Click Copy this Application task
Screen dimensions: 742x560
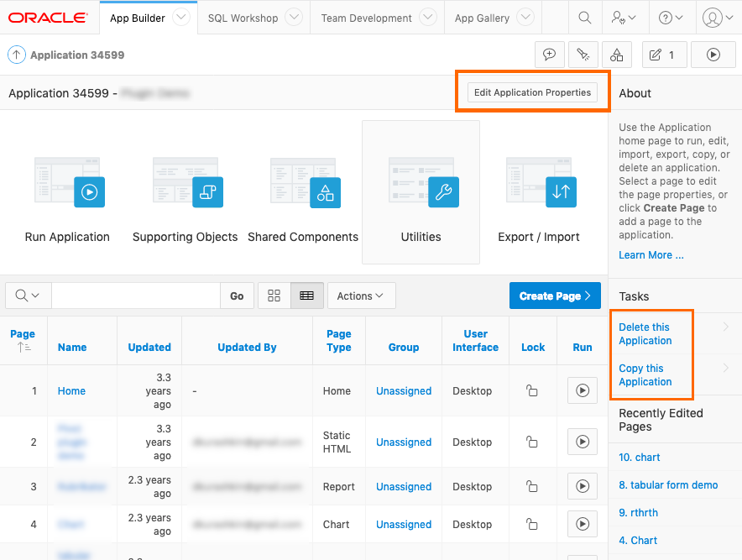645,375
